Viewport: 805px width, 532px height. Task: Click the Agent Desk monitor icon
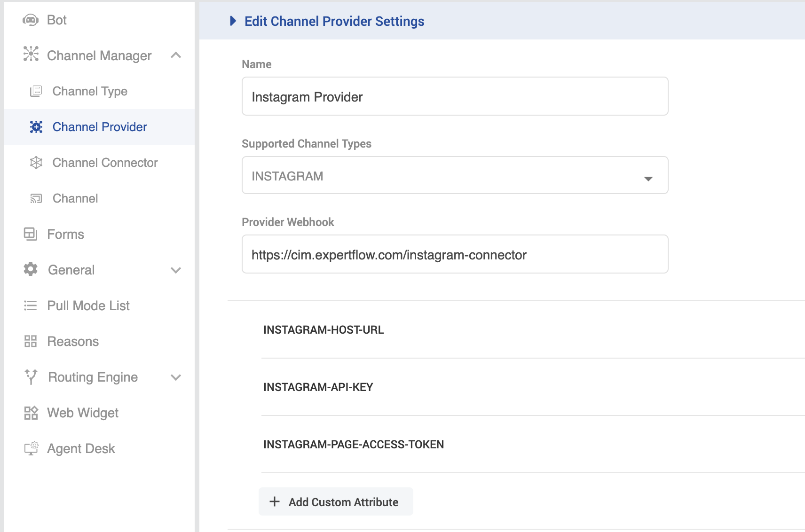(31, 448)
